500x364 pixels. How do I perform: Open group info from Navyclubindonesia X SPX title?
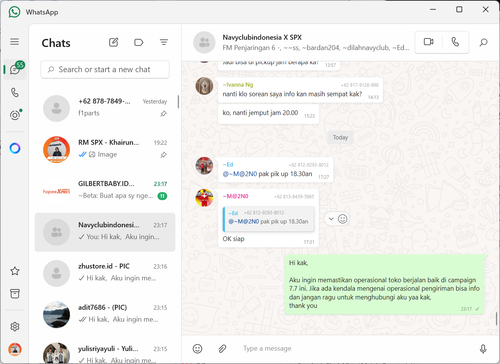[262, 37]
